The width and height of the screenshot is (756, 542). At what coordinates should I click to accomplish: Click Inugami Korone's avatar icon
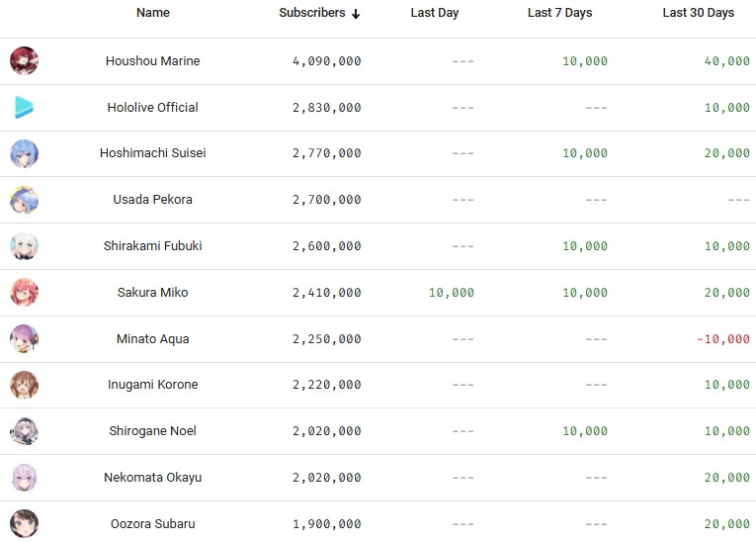click(x=24, y=385)
